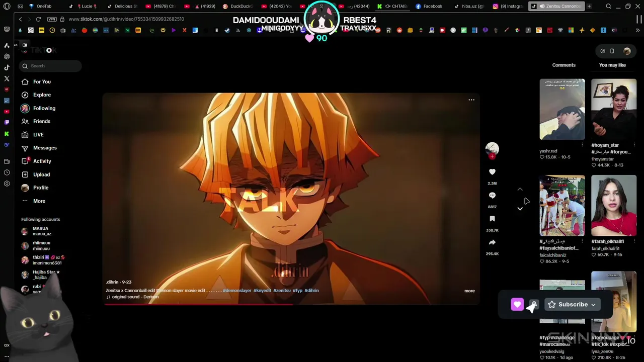Open the original sound music link
644x362 pixels.
click(x=133, y=297)
